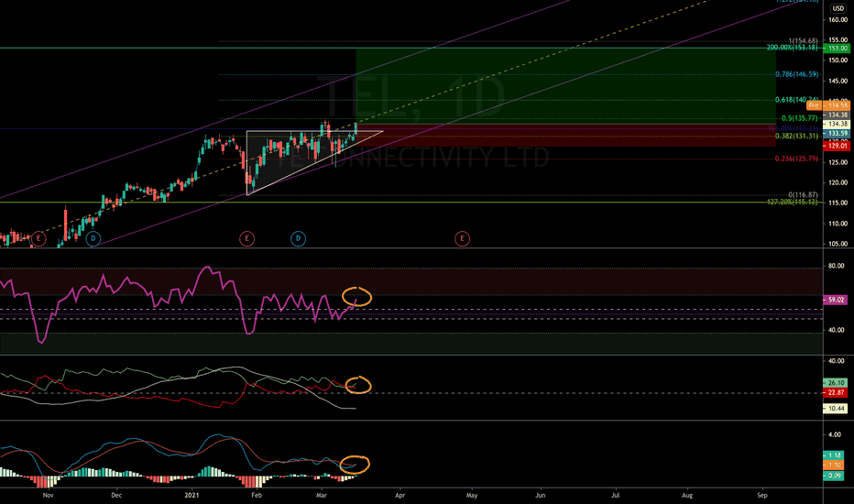Viewport: 854px width, 504px height.
Task: Click the 105.00 price axis value
Action: click(838, 244)
